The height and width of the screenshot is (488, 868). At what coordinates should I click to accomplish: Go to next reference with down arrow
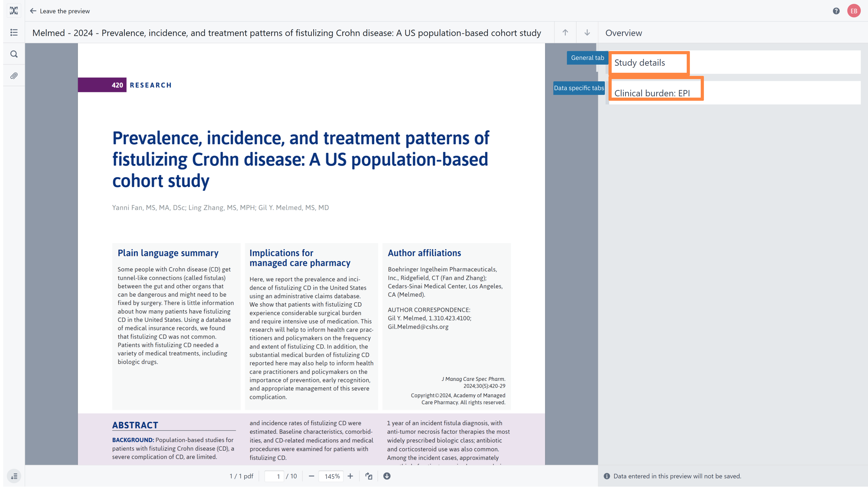coord(587,32)
